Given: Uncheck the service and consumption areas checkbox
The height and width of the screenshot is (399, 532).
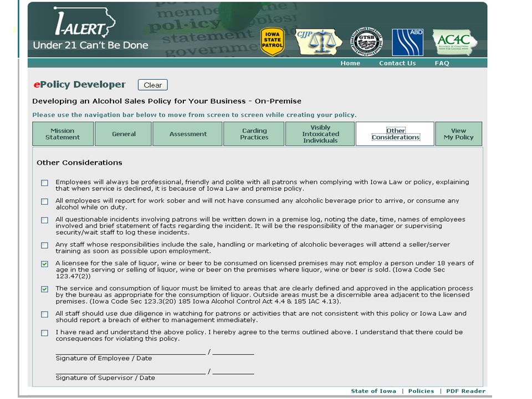Looking at the screenshot, I should click(44, 289).
